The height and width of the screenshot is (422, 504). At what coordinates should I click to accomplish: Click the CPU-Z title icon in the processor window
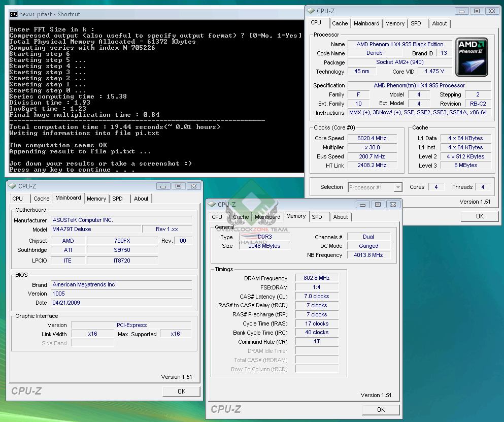tap(311, 11)
